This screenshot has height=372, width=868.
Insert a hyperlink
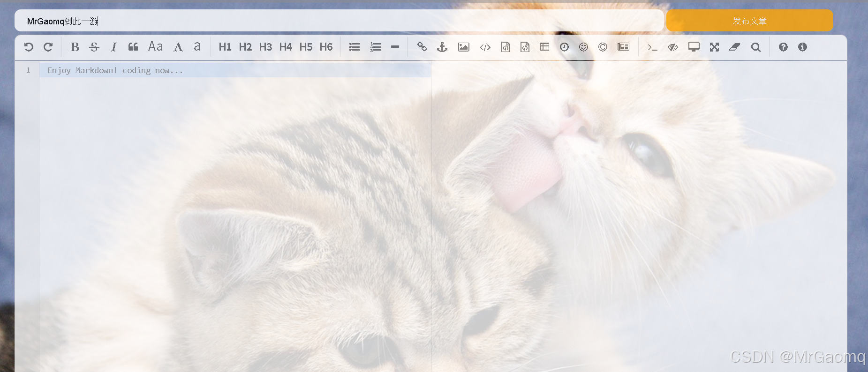click(422, 47)
